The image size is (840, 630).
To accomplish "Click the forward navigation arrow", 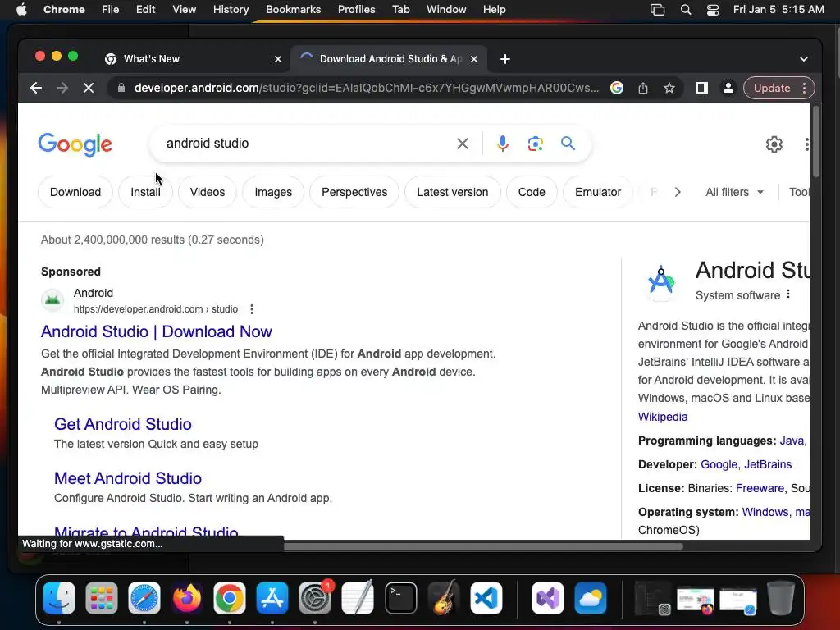I will (x=62, y=88).
